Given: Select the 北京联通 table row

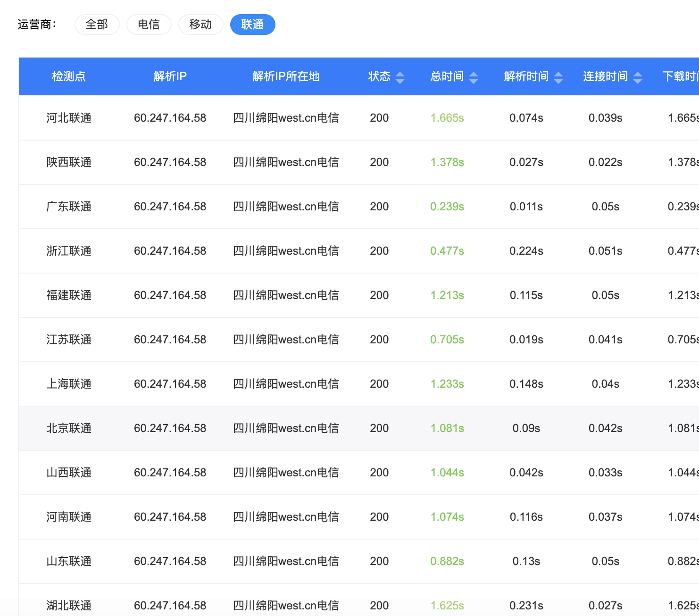Looking at the screenshot, I should tap(283, 428).
